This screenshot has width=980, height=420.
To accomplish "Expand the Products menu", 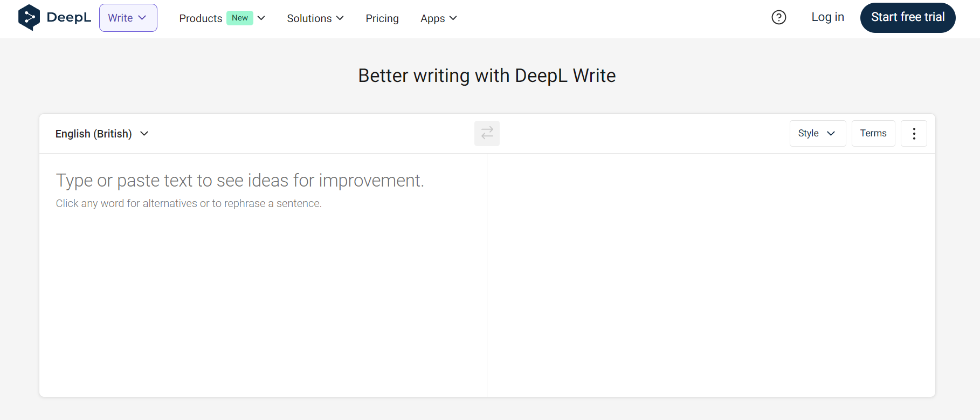I will pyautogui.click(x=222, y=18).
